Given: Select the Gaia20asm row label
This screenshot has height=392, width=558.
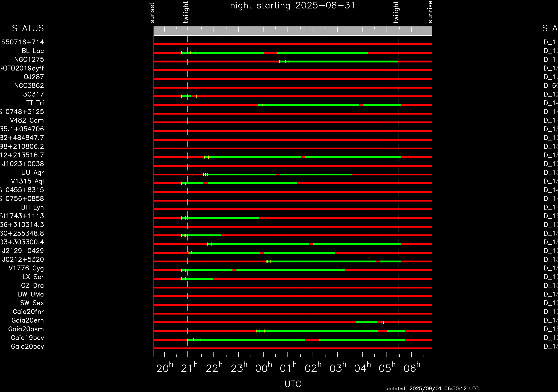Looking at the screenshot, I should point(26,329).
